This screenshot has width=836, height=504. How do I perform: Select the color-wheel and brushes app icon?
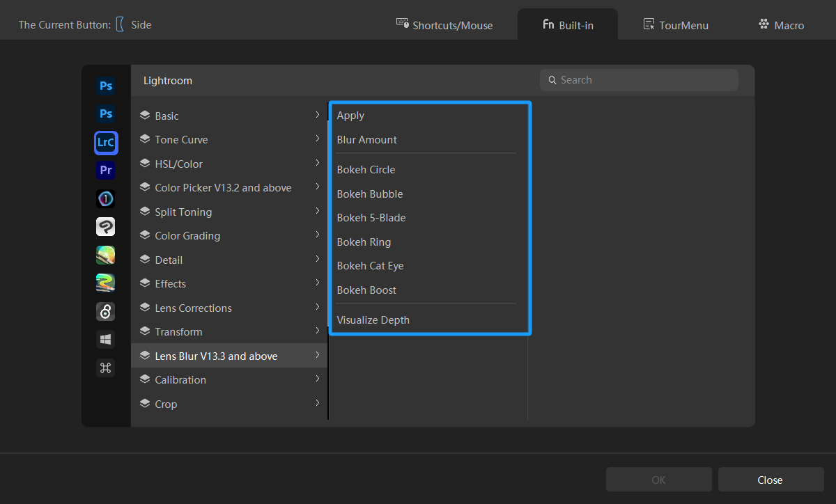point(106,255)
